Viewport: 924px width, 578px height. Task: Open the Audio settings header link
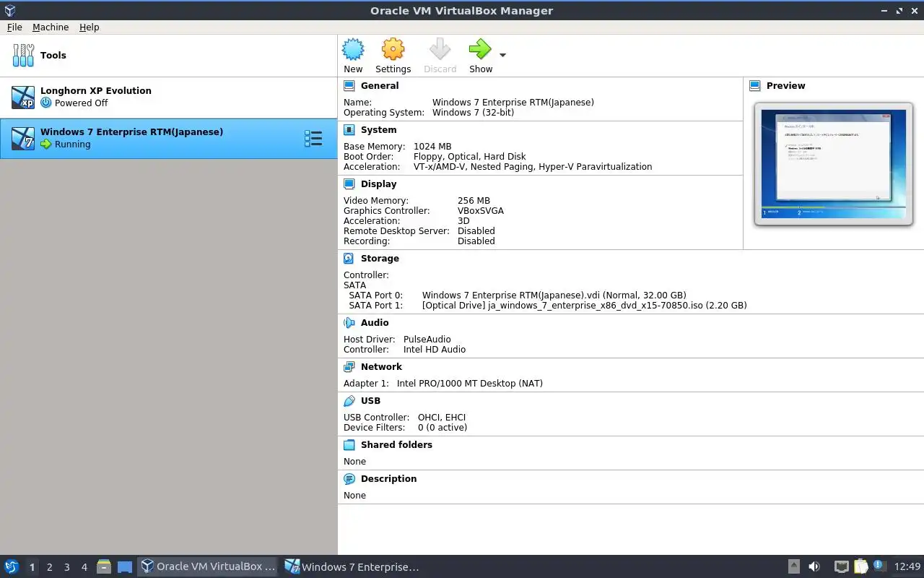(375, 323)
